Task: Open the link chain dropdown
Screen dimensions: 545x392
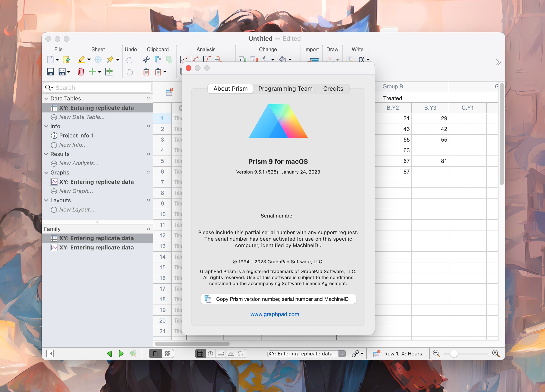Action: tap(362, 354)
